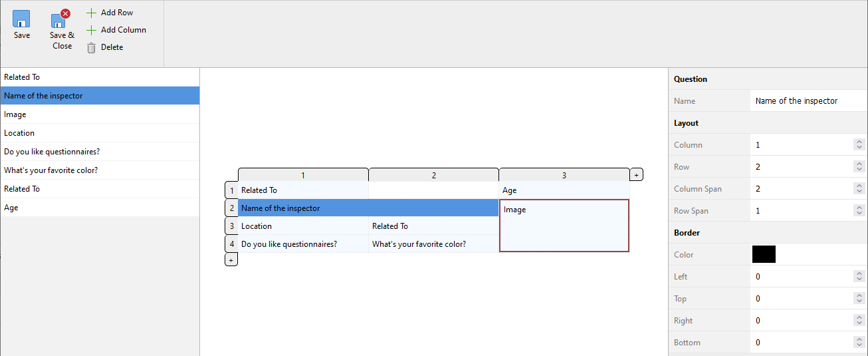Adjust the Row Span stepper arrows
This screenshot has width=868, height=356.
click(859, 211)
